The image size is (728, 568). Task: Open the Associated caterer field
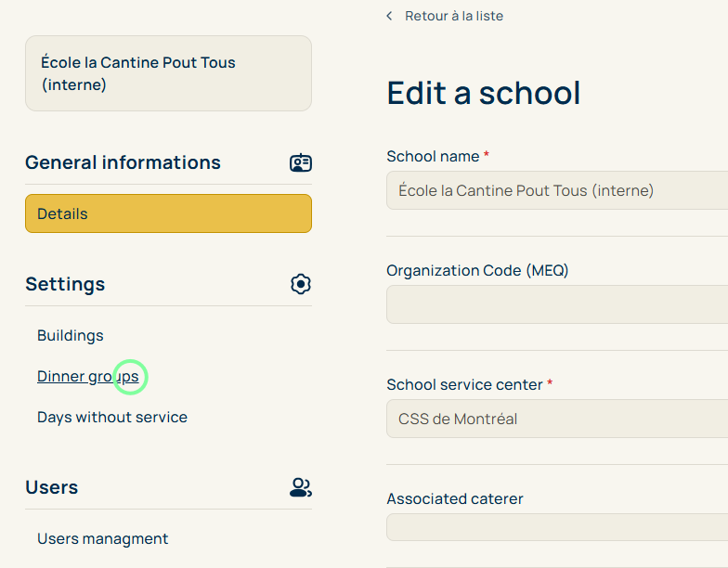coord(557,526)
